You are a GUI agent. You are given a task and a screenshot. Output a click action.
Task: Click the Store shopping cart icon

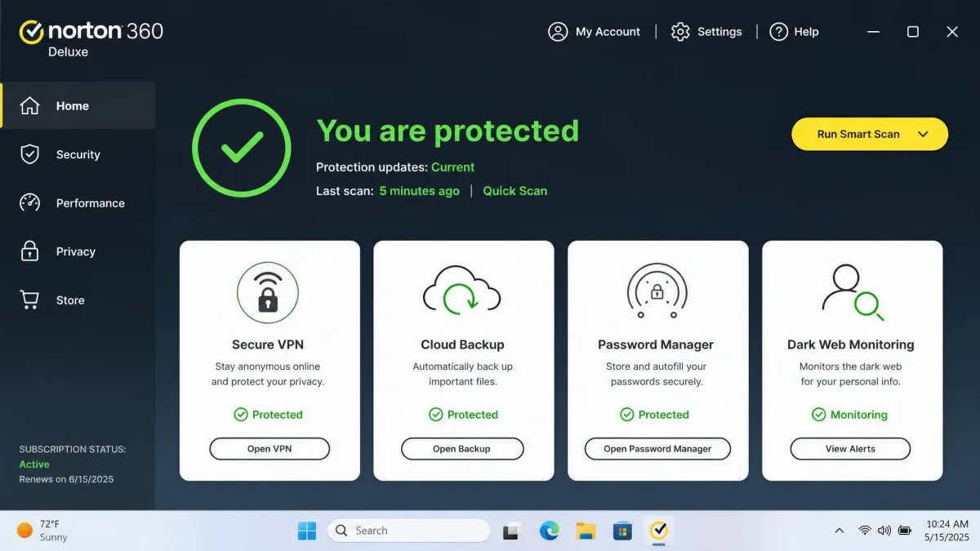pyautogui.click(x=29, y=300)
